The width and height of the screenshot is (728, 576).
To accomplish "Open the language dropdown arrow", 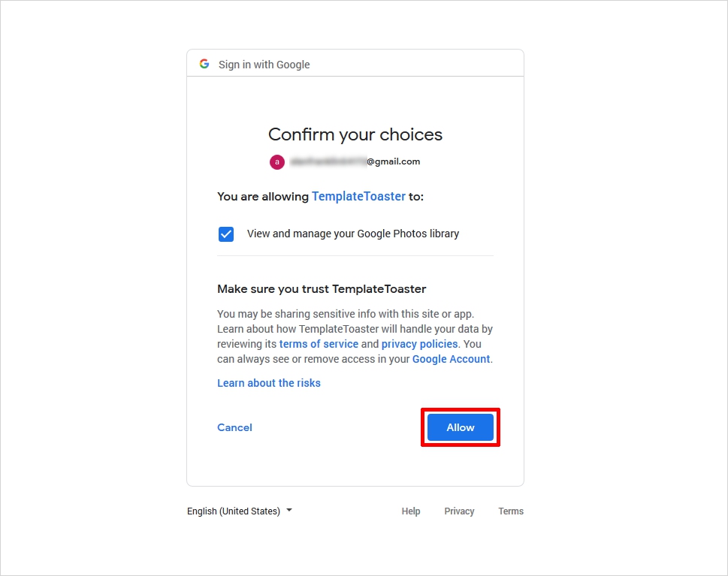I will point(289,510).
